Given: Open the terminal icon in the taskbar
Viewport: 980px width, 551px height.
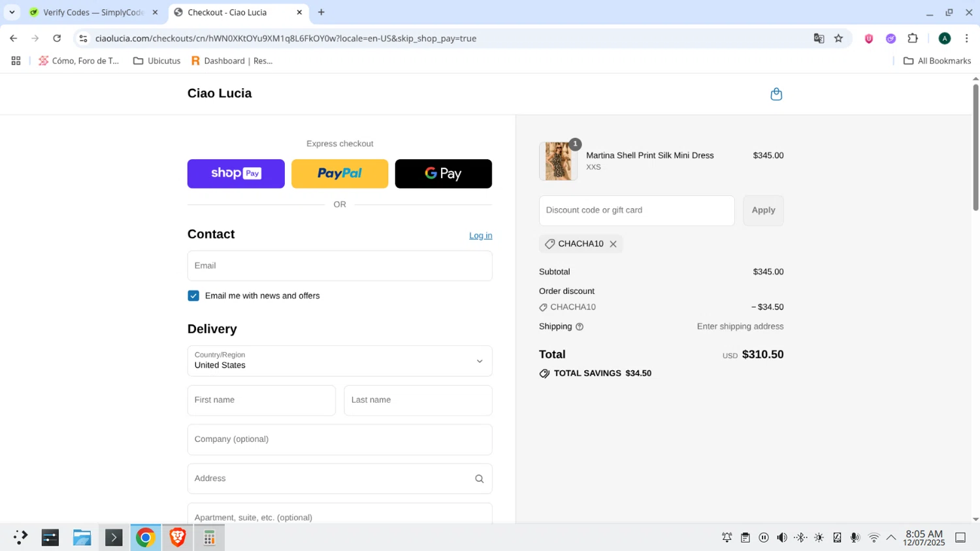Looking at the screenshot, I should point(114,537).
